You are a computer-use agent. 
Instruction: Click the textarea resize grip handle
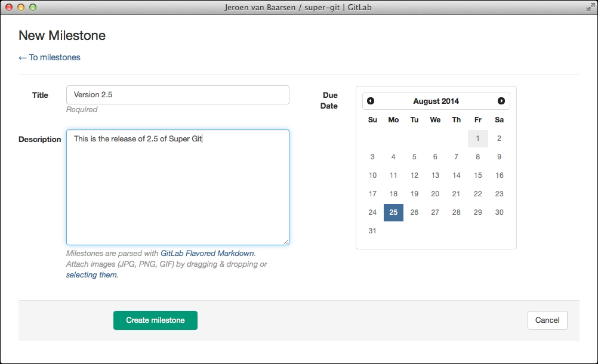click(x=286, y=242)
